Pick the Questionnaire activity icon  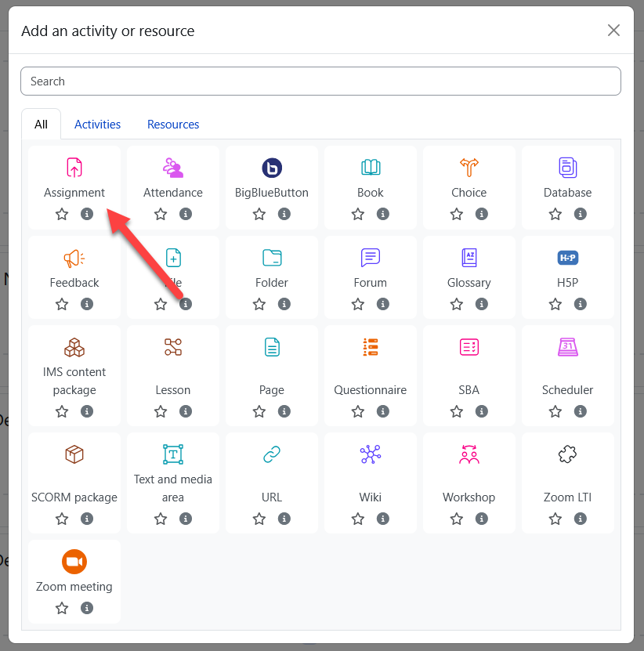pyautogui.click(x=371, y=347)
